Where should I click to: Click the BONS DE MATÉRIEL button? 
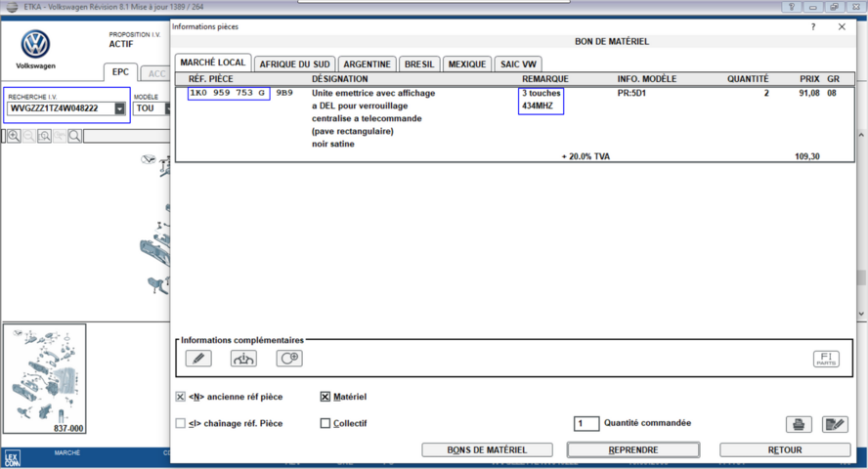point(487,450)
